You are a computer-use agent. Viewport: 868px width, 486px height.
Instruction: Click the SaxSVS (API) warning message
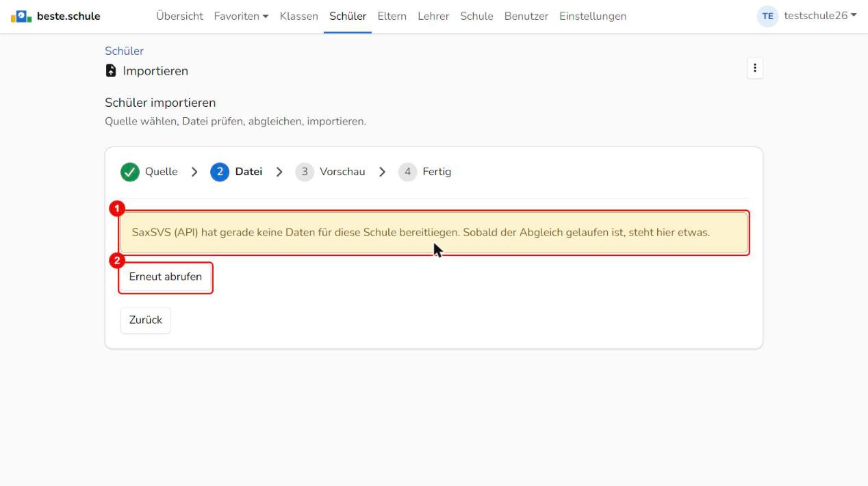[x=434, y=233]
